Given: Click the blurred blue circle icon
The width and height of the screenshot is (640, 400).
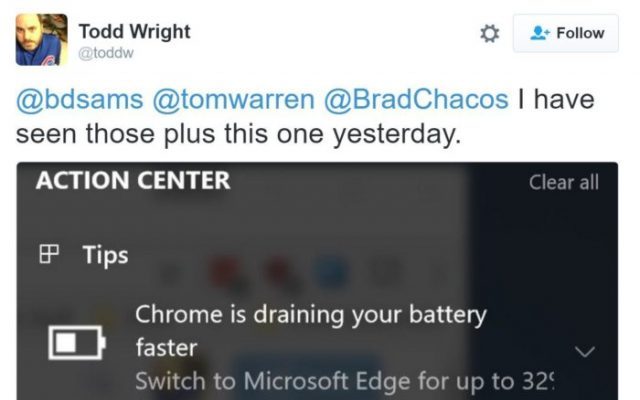Looking at the screenshot, I should (x=331, y=272).
